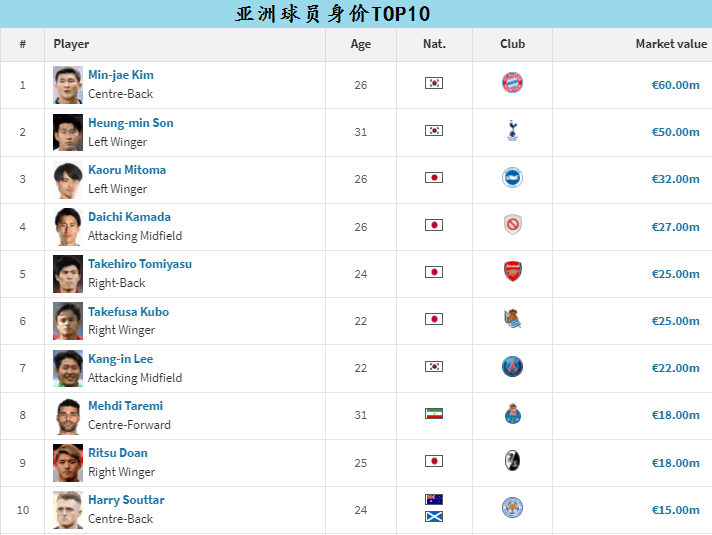Screen dimensions: 712x535
Task: Click Mehdi Taremi's portrait thumbnail
Action: click(x=68, y=415)
